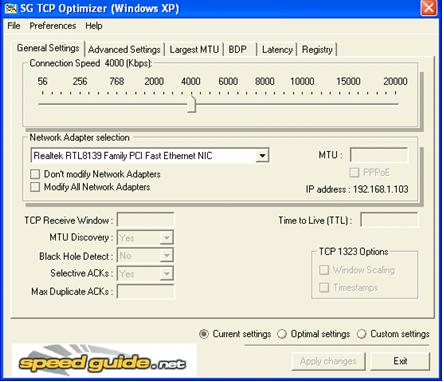Click the SG TCP Optimizer title bar icon
Screen dimensions: 444x382
click(11, 8)
